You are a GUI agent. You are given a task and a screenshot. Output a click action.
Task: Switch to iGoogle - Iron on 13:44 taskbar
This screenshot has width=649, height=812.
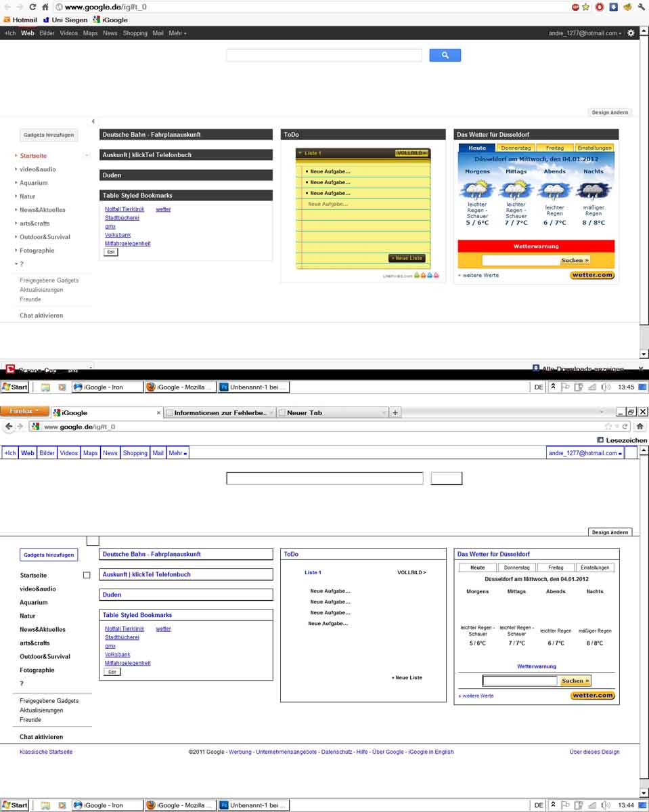coord(106,805)
